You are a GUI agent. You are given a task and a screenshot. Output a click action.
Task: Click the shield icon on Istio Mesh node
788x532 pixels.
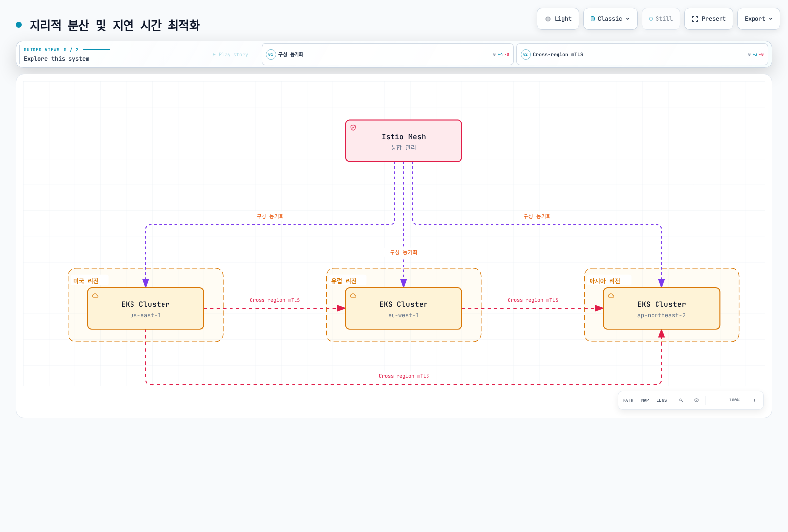click(x=353, y=128)
